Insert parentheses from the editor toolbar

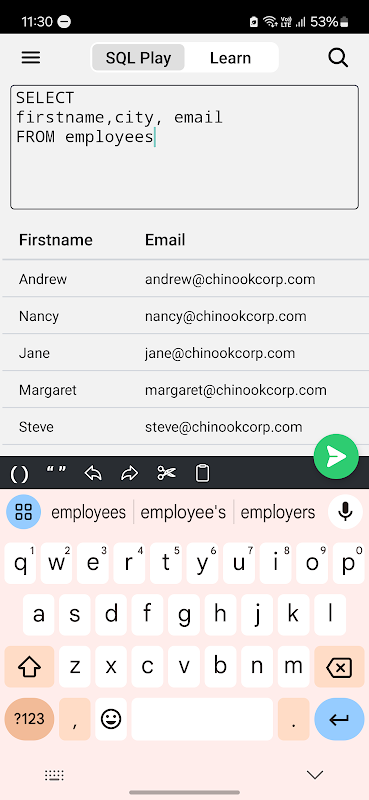pyautogui.click(x=19, y=474)
